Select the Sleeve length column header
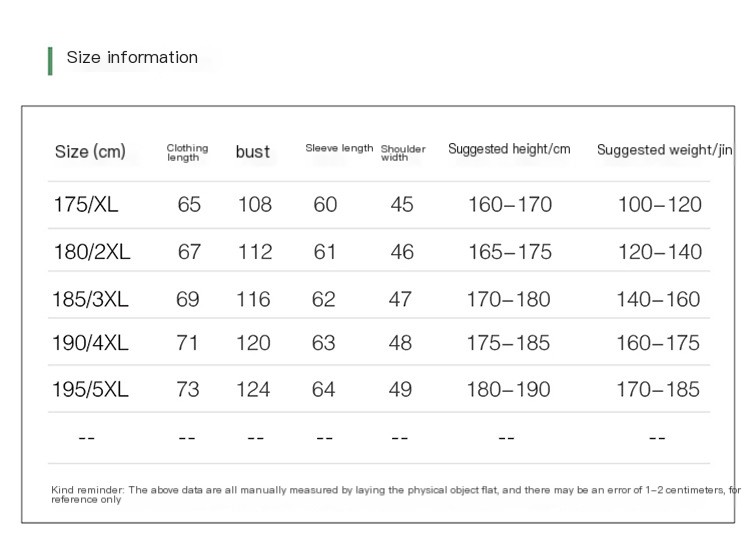Screen dimensions: 750x534 pos(339,148)
